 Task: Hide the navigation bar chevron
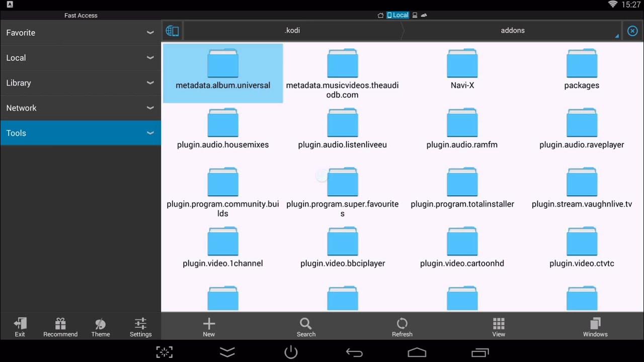pyautogui.click(x=227, y=352)
